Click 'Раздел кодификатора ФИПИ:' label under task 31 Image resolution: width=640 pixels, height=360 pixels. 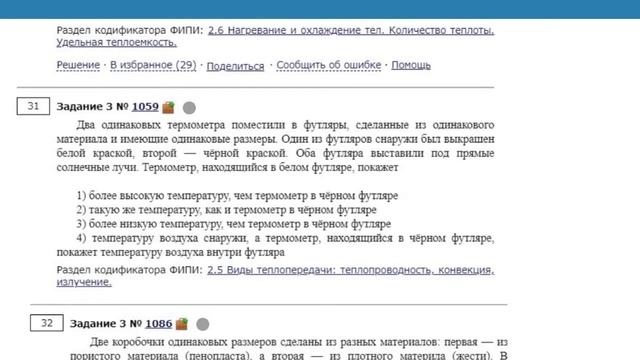click(x=129, y=270)
